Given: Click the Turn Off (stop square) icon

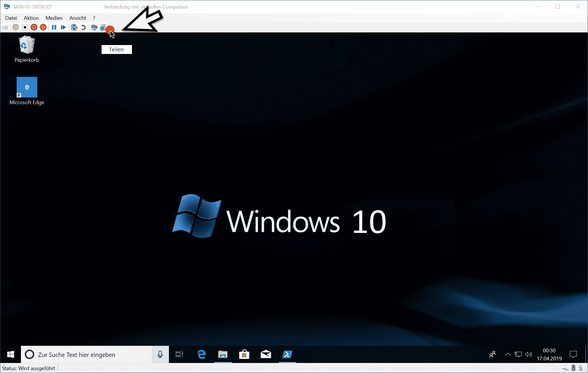Looking at the screenshot, I should click(25, 27).
